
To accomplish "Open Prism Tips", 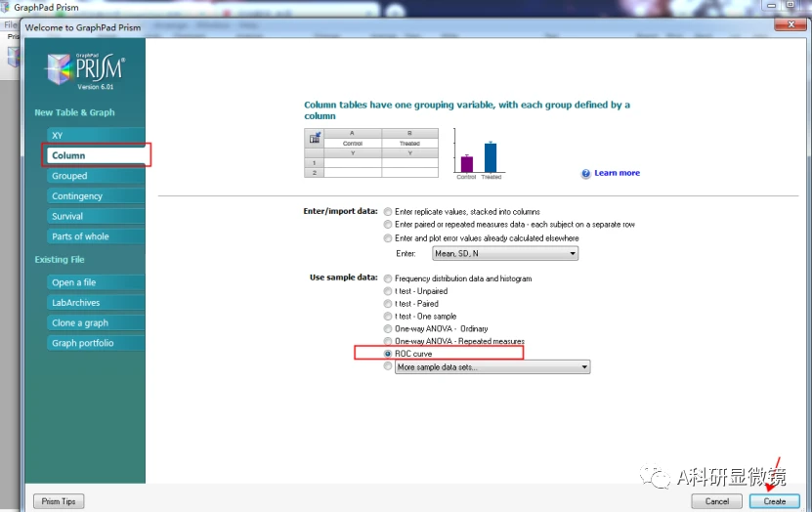I will (x=59, y=501).
